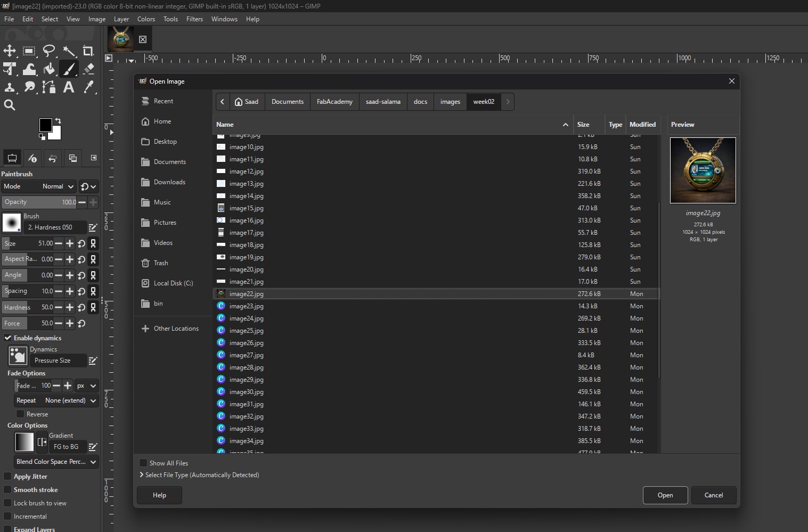Screen dimensions: 808x532
Task: Enable the Apply Jitter checkbox
Action: [x=7, y=477]
